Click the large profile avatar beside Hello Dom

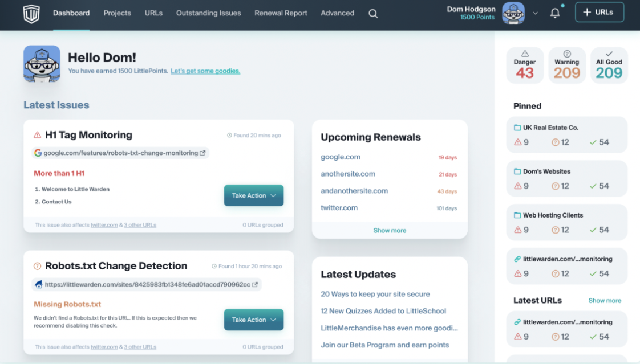pos(42,64)
